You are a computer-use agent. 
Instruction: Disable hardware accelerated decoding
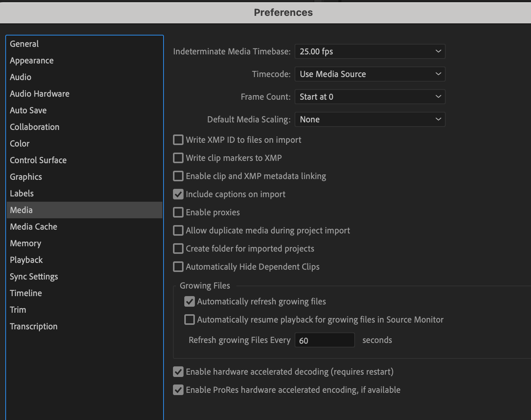coord(178,372)
